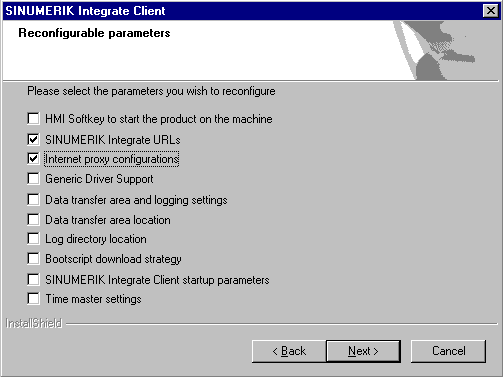Check the Data transfer area location box
This screenshot has height=377, width=503.
pos(33,220)
